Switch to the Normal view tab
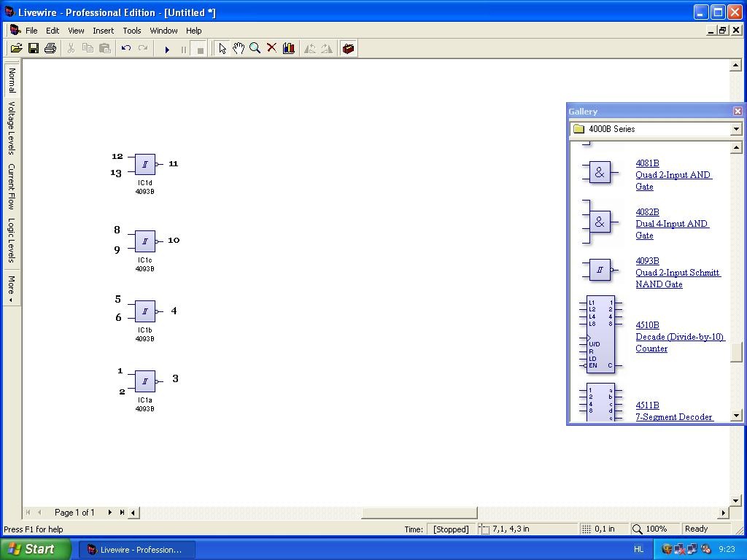The image size is (747, 560). (12, 79)
